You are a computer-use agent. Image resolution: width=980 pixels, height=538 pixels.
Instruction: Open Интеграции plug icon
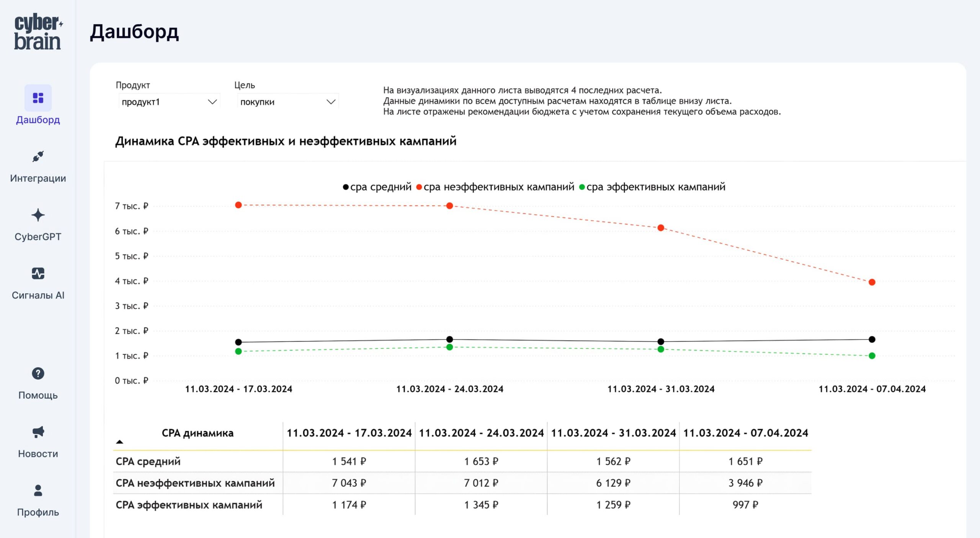click(38, 157)
